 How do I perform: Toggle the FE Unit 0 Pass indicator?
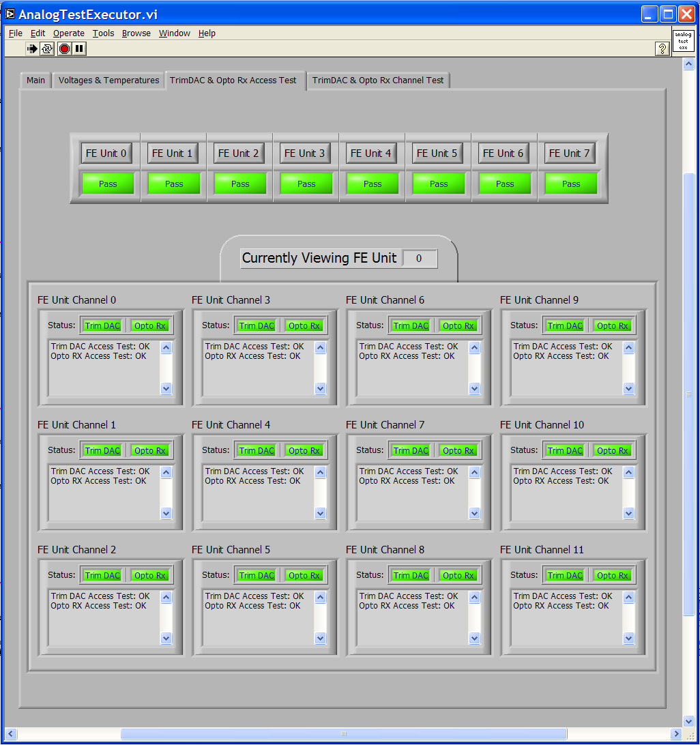pos(108,184)
